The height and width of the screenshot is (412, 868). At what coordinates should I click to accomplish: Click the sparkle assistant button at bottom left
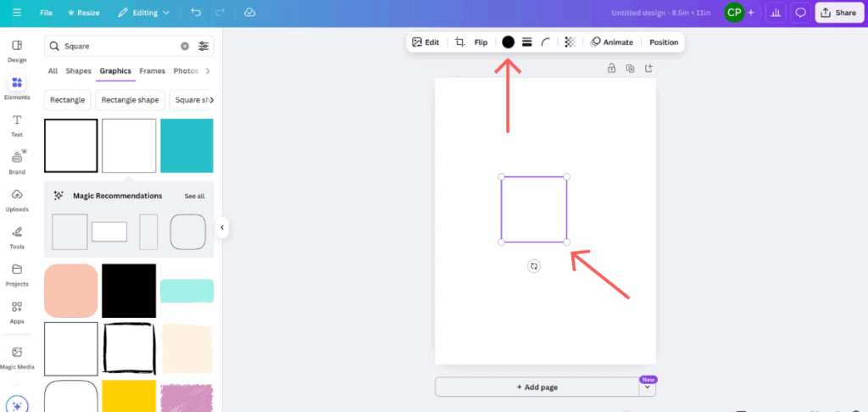coord(17,405)
